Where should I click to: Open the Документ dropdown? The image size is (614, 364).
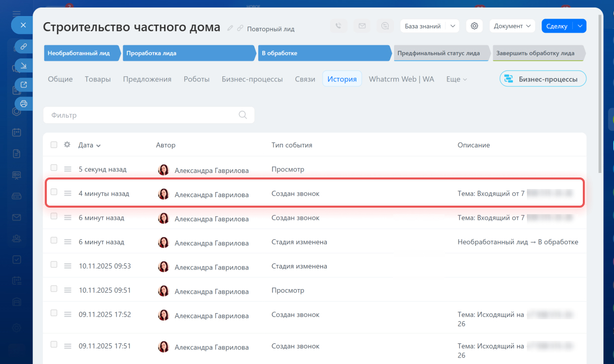coord(513,26)
